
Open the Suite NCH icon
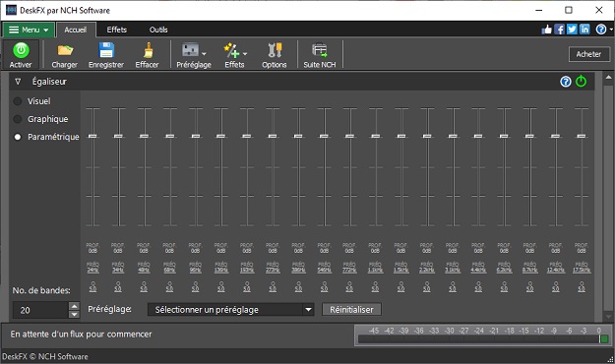click(x=319, y=50)
